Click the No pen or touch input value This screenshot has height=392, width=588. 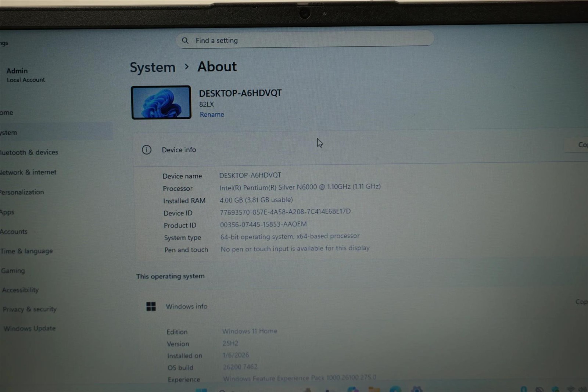295,249
